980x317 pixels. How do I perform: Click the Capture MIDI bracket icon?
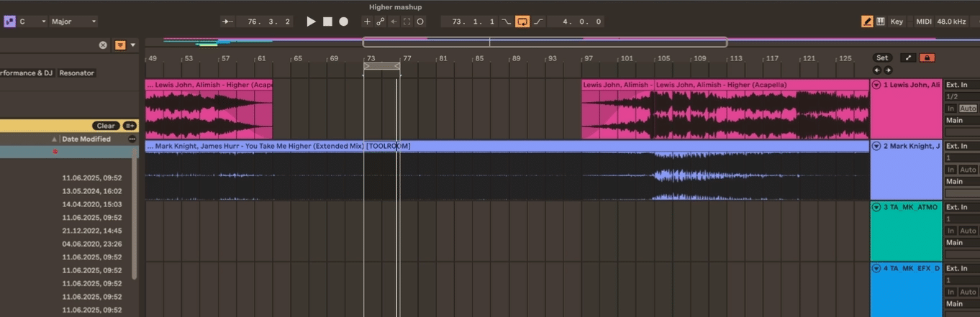[x=407, y=22]
